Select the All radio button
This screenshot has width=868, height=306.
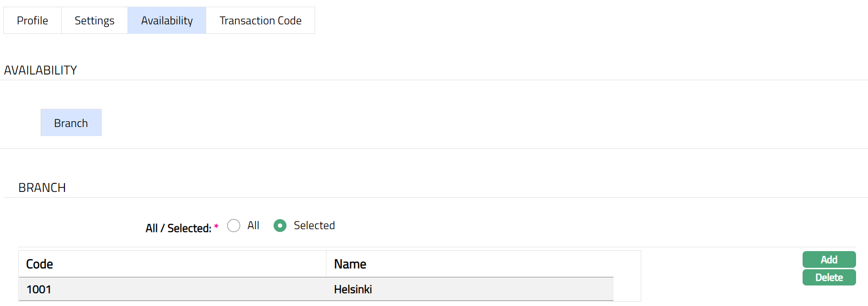(x=234, y=226)
